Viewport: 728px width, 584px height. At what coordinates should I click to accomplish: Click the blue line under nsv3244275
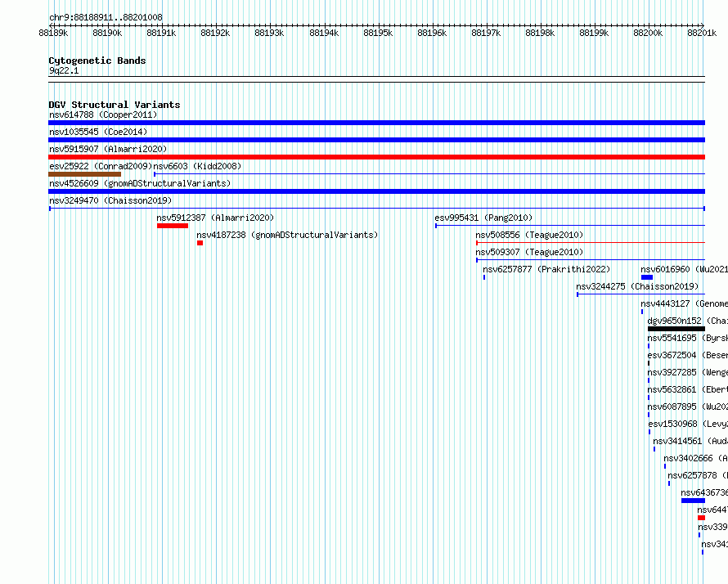pos(641,294)
